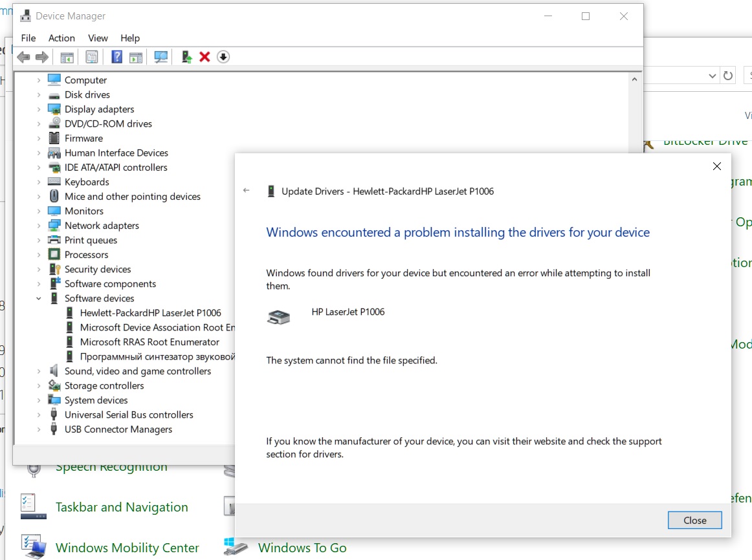This screenshot has width=752, height=560.
Task: Select Hewlett-PackardHP LaserJet P1006 device
Action: click(151, 313)
